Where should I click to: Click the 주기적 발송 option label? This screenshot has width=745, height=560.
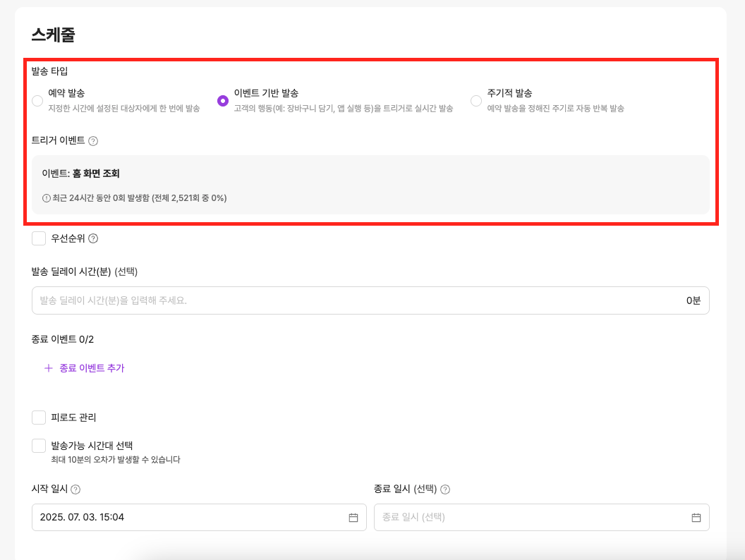coord(509,93)
